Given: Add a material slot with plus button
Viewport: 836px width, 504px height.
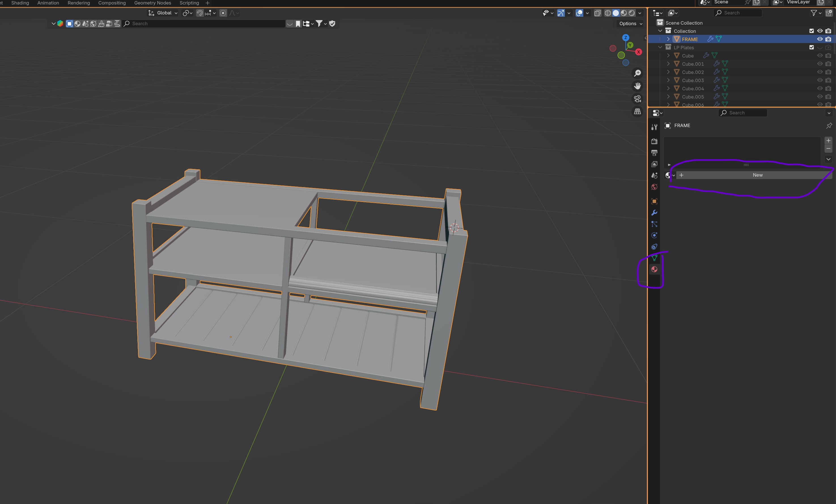Looking at the screenshot, I should [828, 141].
